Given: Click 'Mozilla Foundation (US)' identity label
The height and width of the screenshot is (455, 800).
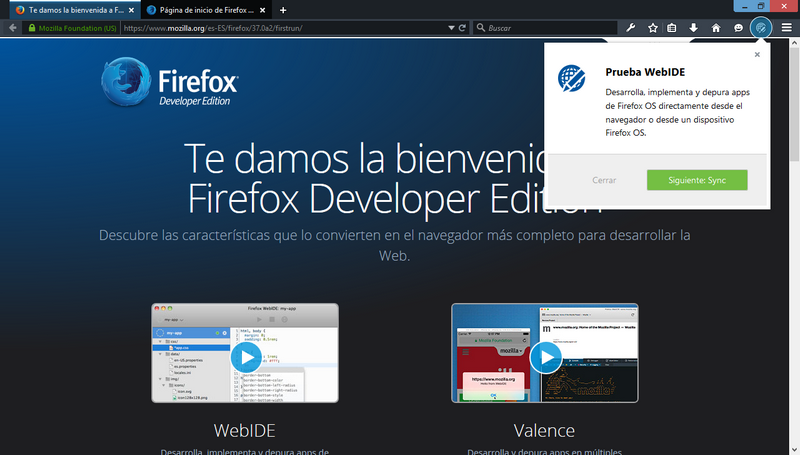Looking at the screenshot, I should coord(78,28).
